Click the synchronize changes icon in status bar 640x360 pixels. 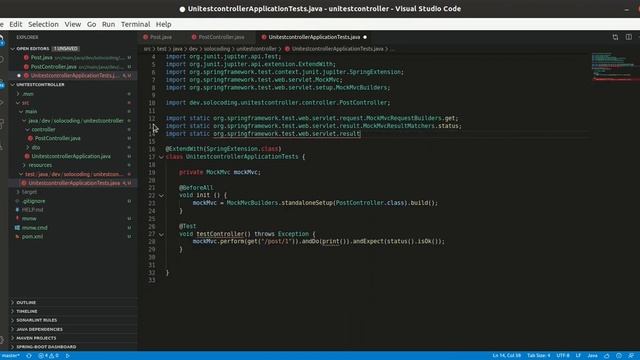pyautogui.click(x=29, y=356)
